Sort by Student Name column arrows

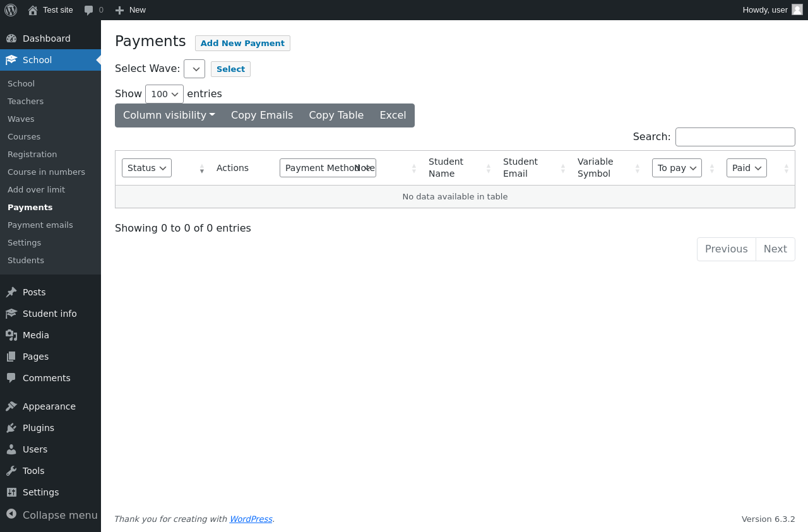point(489,168)
